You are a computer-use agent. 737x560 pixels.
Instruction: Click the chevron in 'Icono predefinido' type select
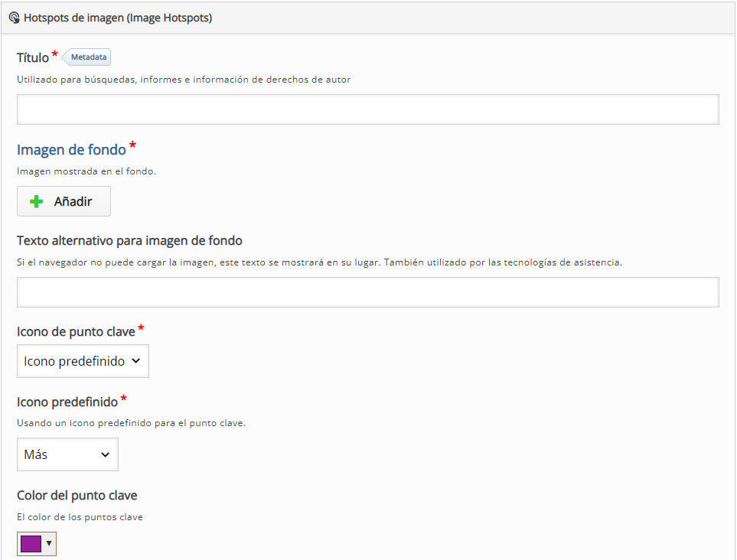point(135,361)
